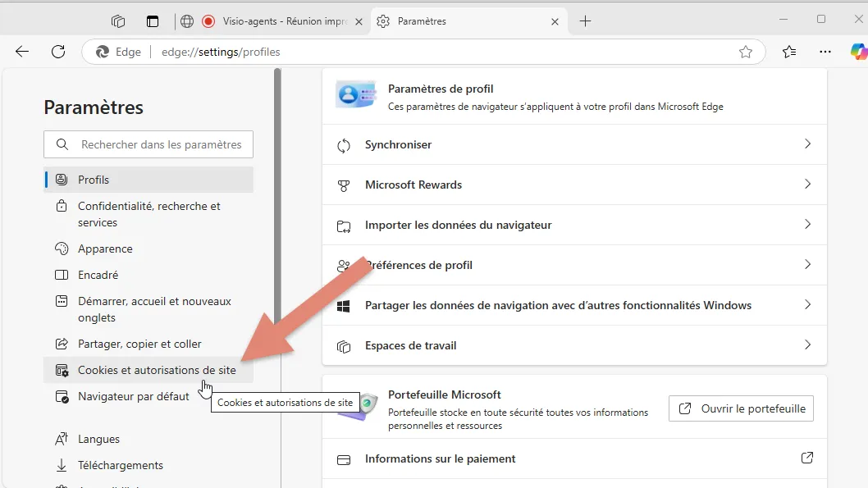
Task: Click the Rechercher dans les paramètres search box
Action: coord(148,144)
